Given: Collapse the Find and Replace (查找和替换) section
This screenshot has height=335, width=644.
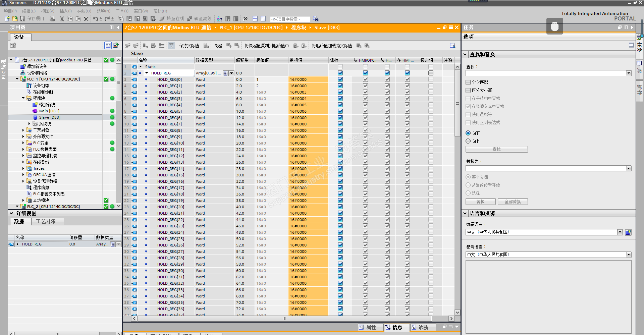Looking at the screenshot, I should (x=465, y=54).
